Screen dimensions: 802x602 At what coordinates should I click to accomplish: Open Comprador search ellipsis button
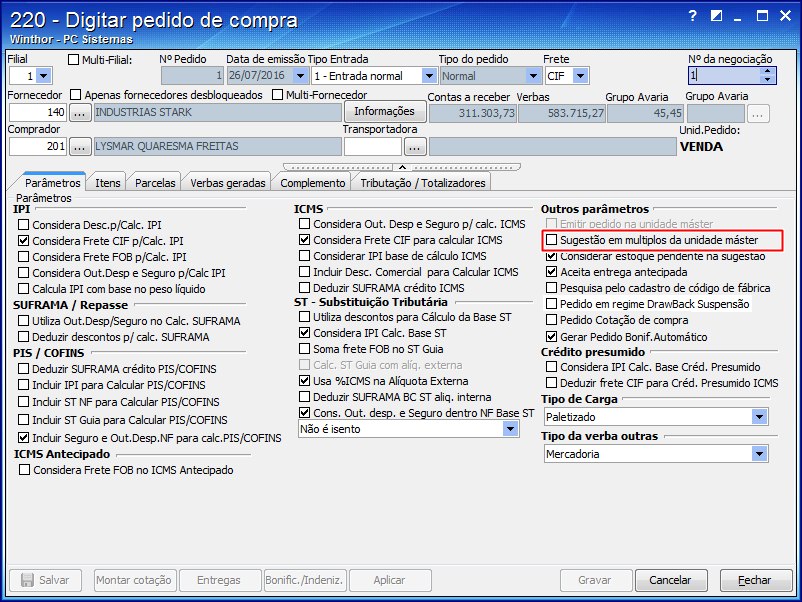click(79, 147)
